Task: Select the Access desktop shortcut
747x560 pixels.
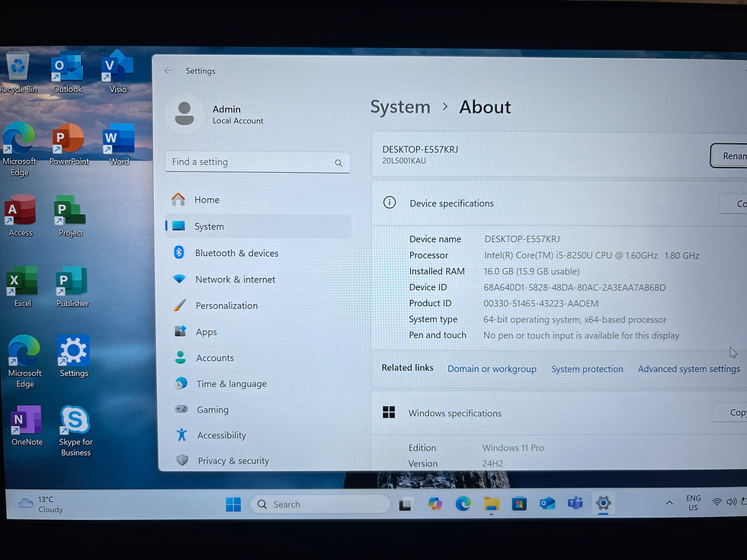Action: coord(21,216)
